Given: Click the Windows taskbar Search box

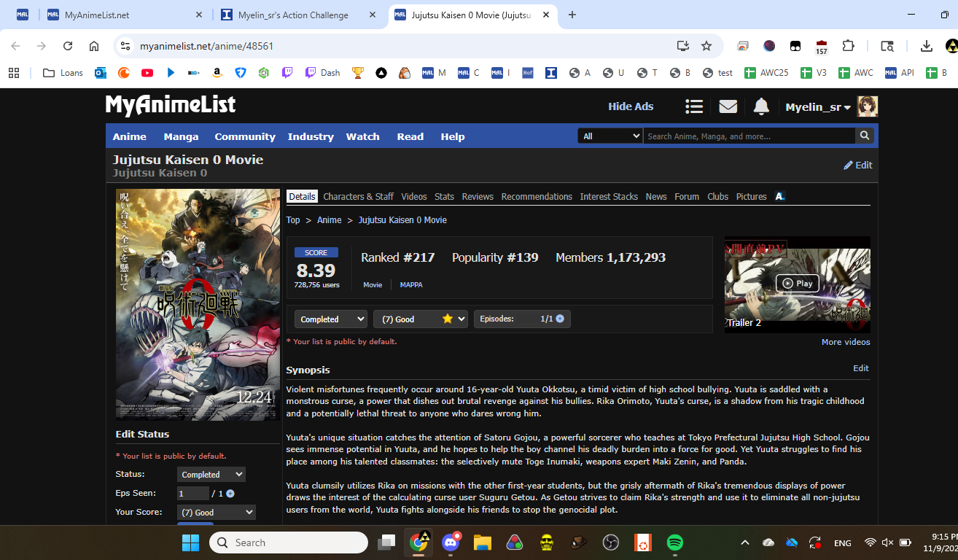Looking at the screenshot, I should tap(289, 542).
